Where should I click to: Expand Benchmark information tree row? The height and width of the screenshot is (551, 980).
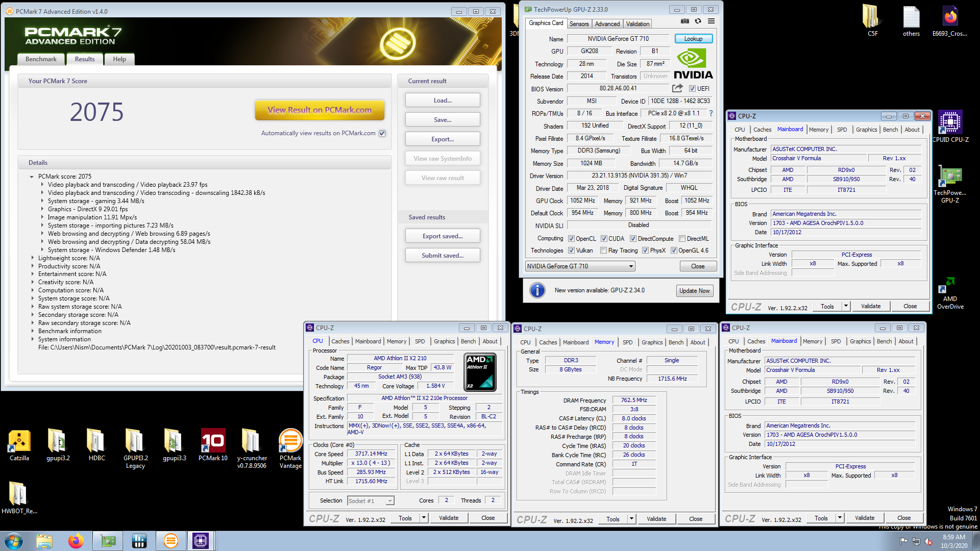tap(33, 331)
